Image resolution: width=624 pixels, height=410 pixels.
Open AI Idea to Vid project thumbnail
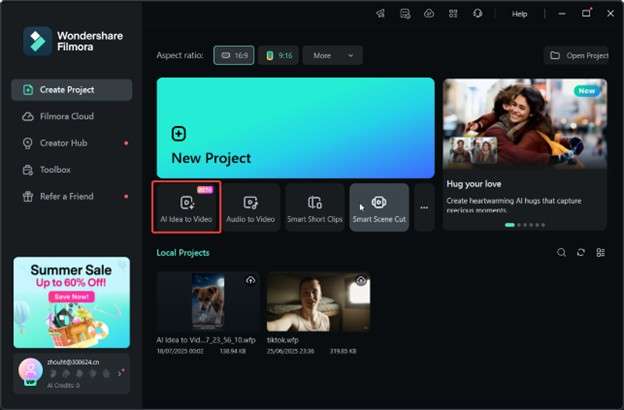pyautogui.click(x=208, y=301)
